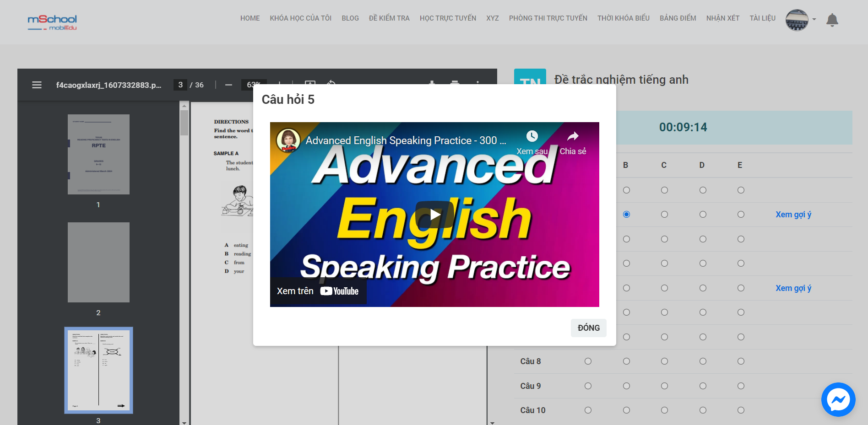Open TÀI LIỆU menu
868x425 pixels.
(763, 18)
